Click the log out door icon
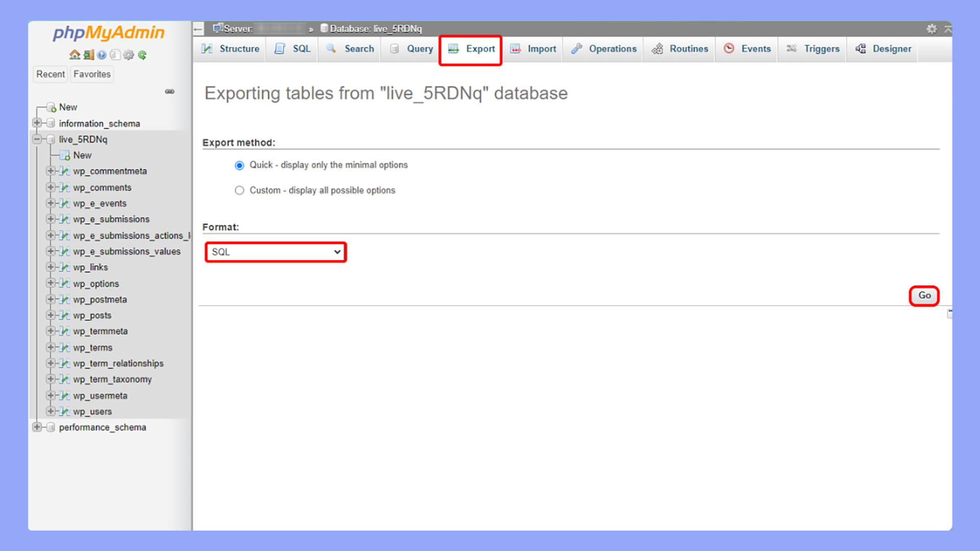This screenshot has height=551, width=980. pyautogui.click(x=88, y=55)
